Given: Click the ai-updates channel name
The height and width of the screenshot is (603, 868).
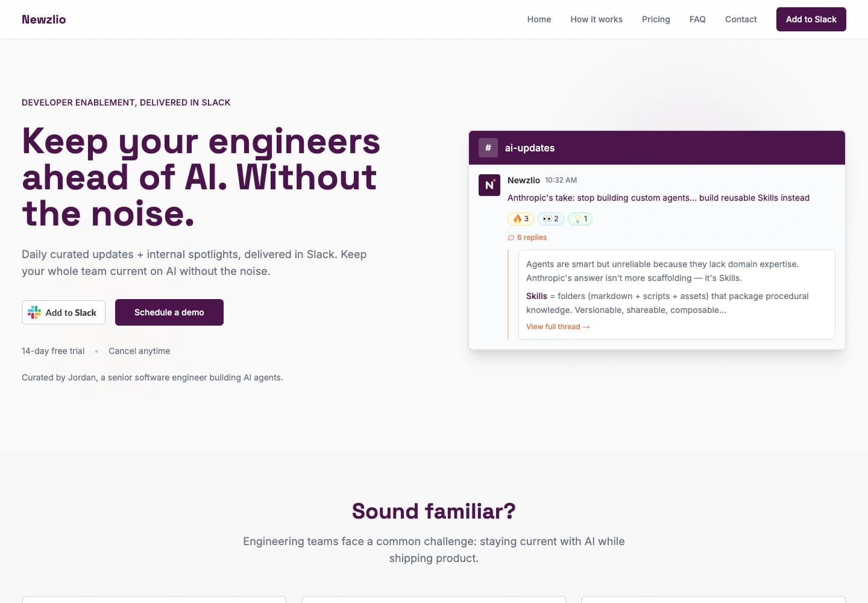Looking at the screenshot, I should (x=530, y=148).
